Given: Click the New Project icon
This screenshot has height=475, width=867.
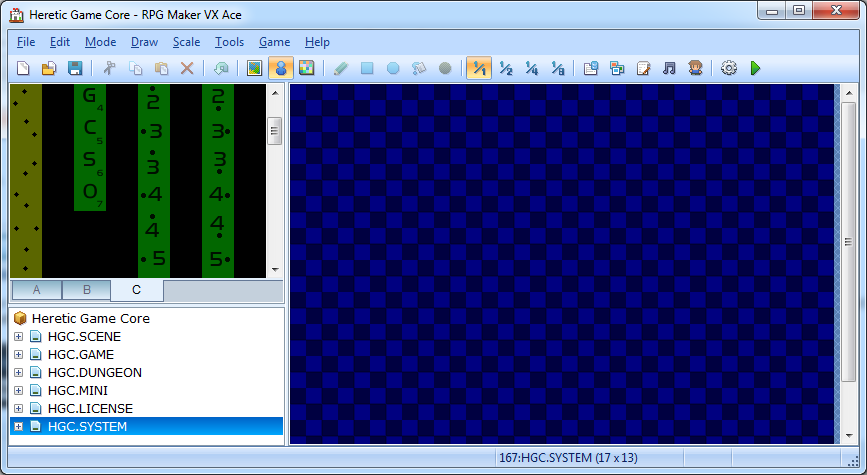Looking at the screenshot, I should (x=23, y=69).
